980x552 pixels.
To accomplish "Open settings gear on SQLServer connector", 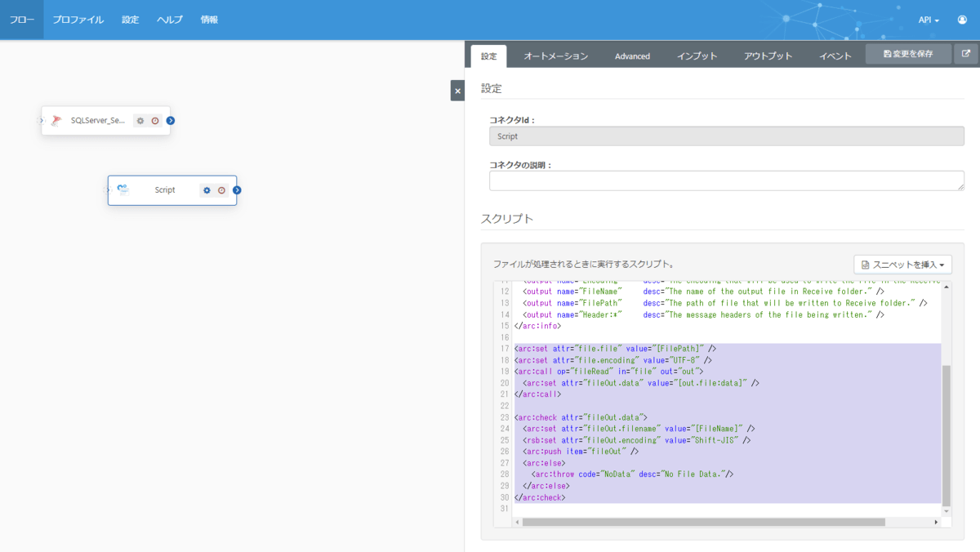I will click(x=140, y=121).
